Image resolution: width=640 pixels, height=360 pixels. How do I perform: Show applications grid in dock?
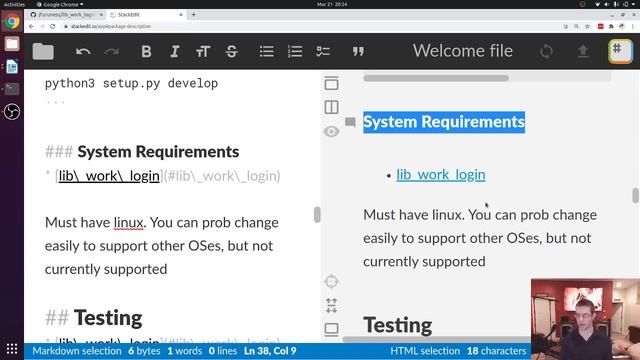click(12, 349)
